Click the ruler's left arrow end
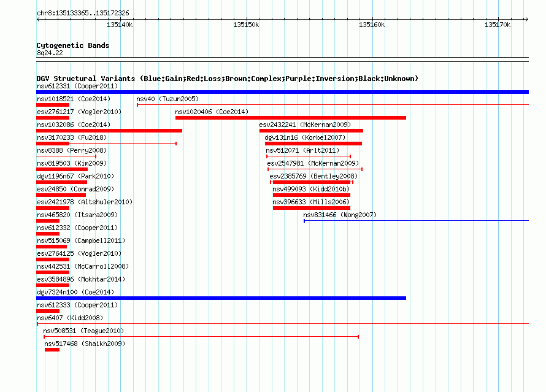The width and height of the screenshot is (546, 392). [39, 19]
